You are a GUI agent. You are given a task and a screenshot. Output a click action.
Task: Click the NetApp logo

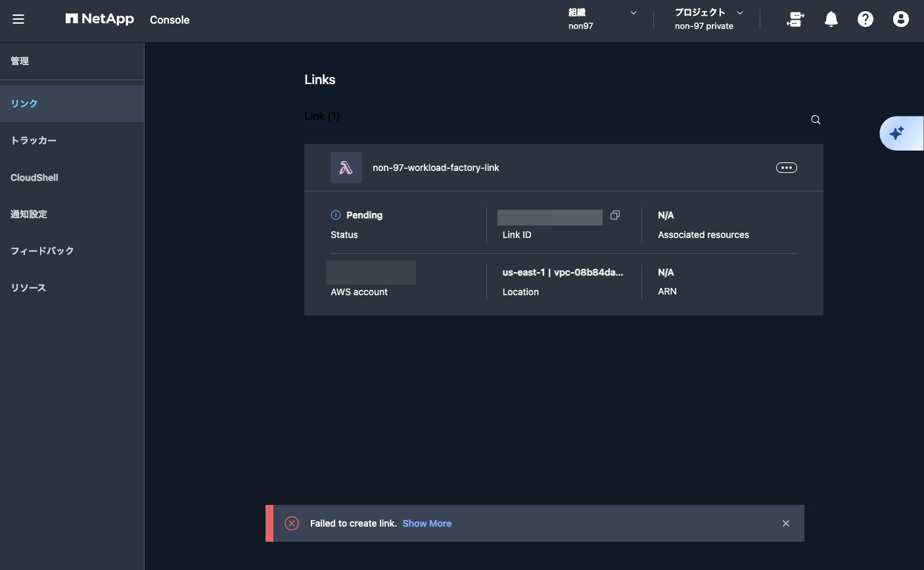[x=100, y=19]
